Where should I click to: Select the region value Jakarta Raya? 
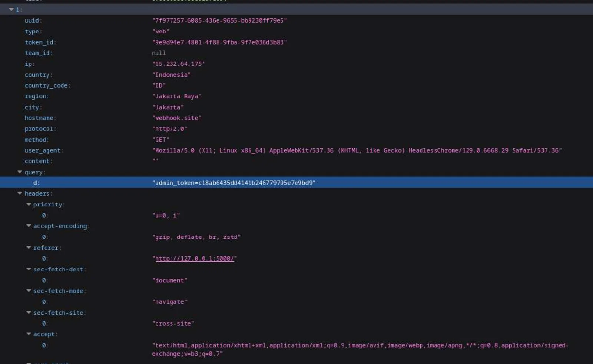177,96
